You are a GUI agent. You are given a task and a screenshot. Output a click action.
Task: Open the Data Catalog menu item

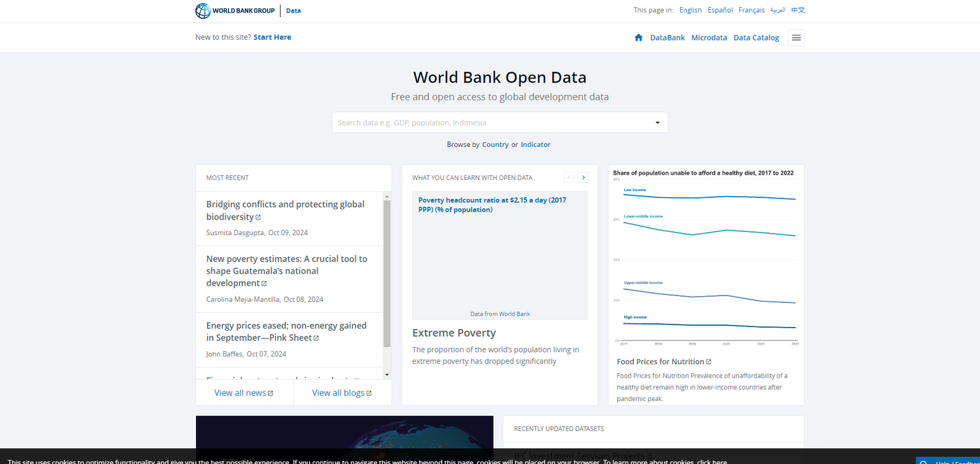[x=756, y=37]
